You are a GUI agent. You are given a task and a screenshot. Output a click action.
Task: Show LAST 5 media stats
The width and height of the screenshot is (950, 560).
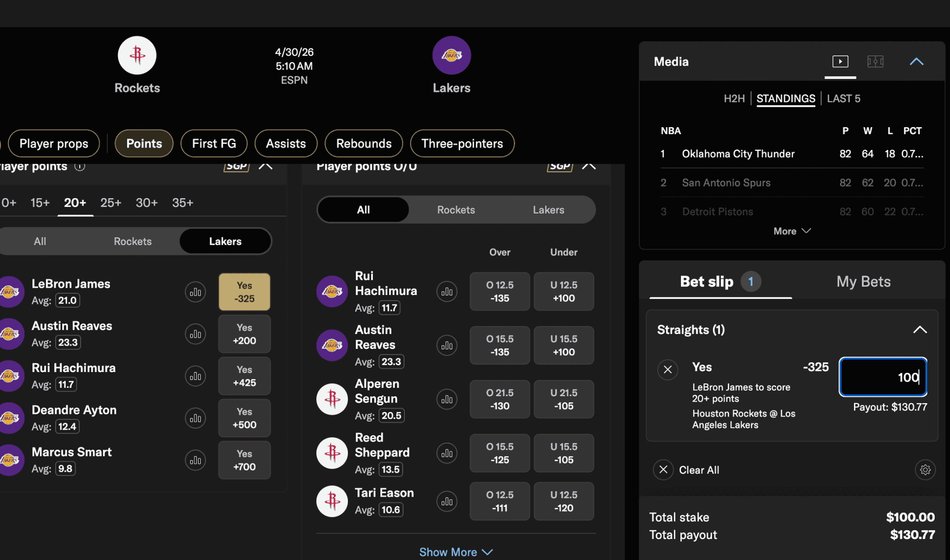[844, 98]
